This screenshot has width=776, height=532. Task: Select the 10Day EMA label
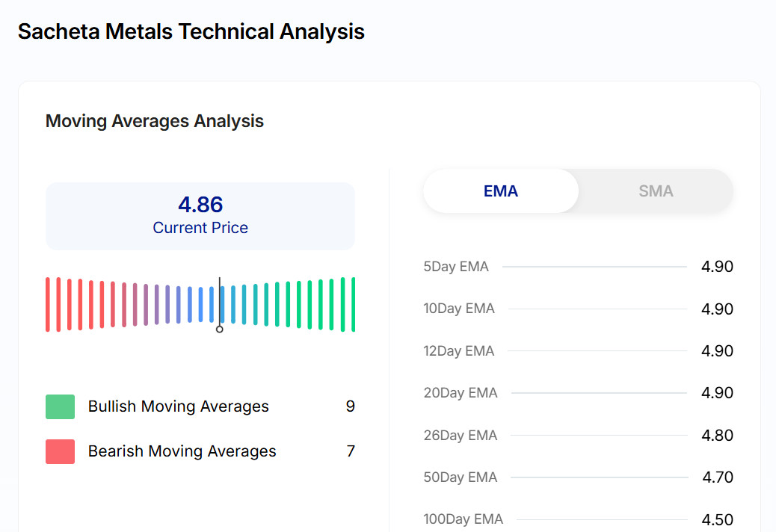tap(459, 309)
